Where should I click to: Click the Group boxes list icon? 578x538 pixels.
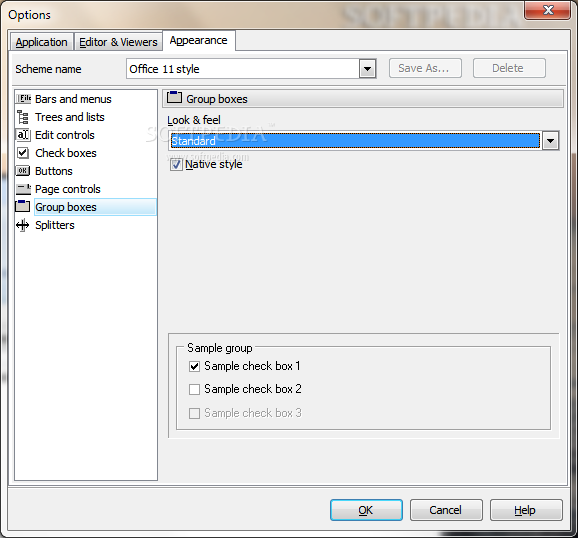pos(22,206)
